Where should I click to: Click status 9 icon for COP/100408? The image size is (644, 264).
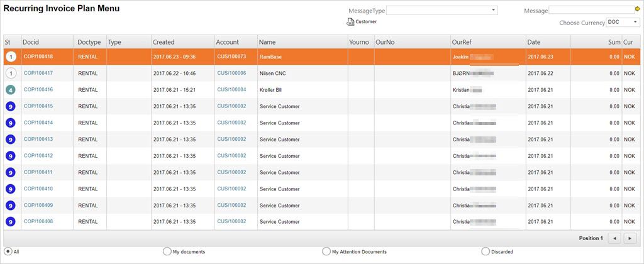pos(11,221)
